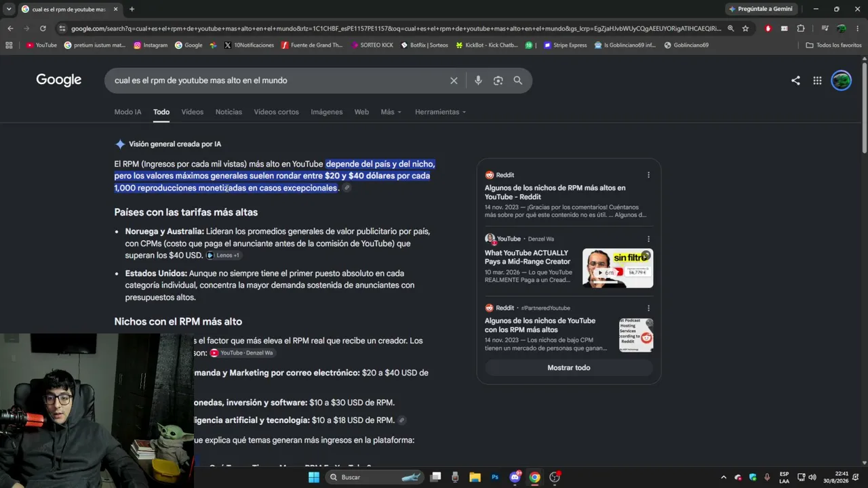Open the YouTube bookmark
Screen dimensions: 868x488
pos(41,45)
